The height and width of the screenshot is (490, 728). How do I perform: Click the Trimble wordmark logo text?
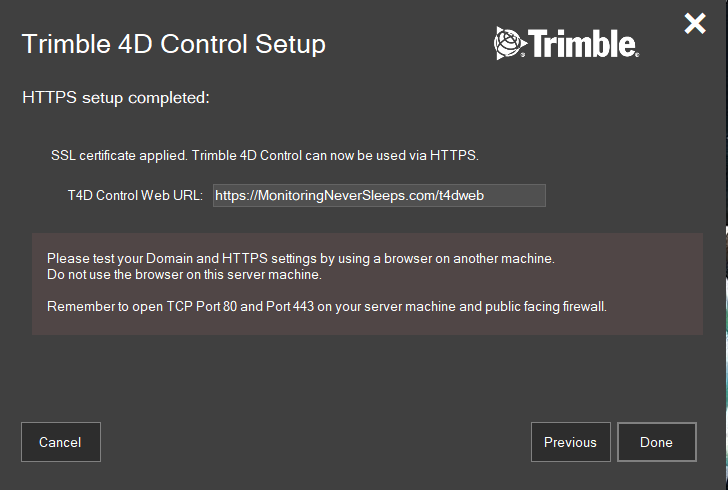581,44
